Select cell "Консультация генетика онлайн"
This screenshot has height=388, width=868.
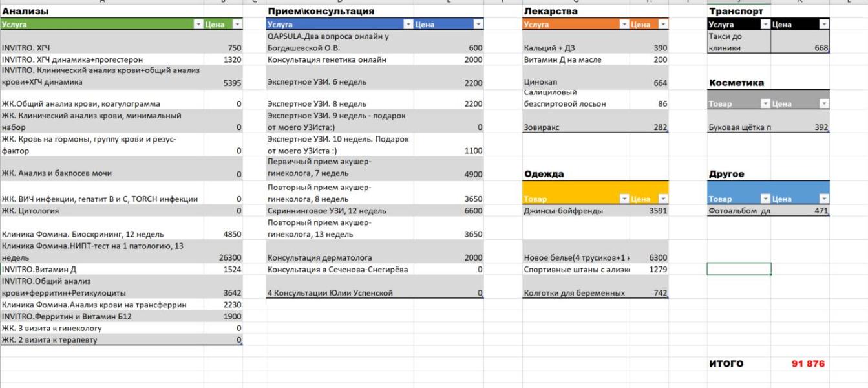pyautogui.click(x=340, y=59)
